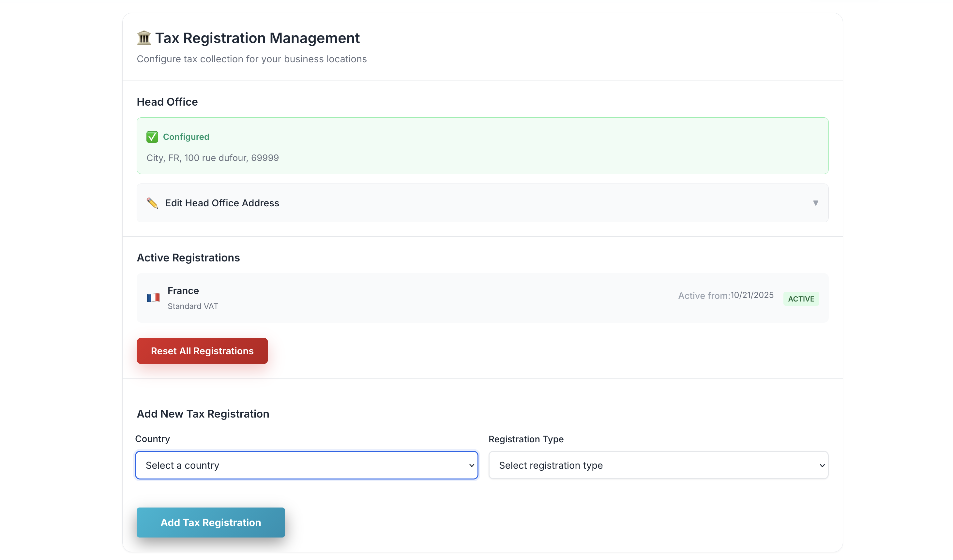
Task: Click Add Tax Registration button
Action: (x=211, y=522)
